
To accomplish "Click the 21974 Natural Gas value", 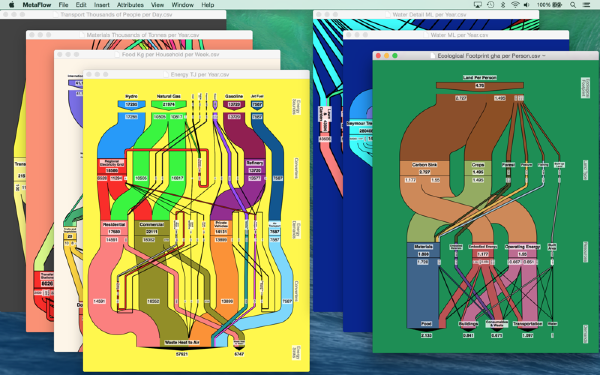I will (168, 104).
